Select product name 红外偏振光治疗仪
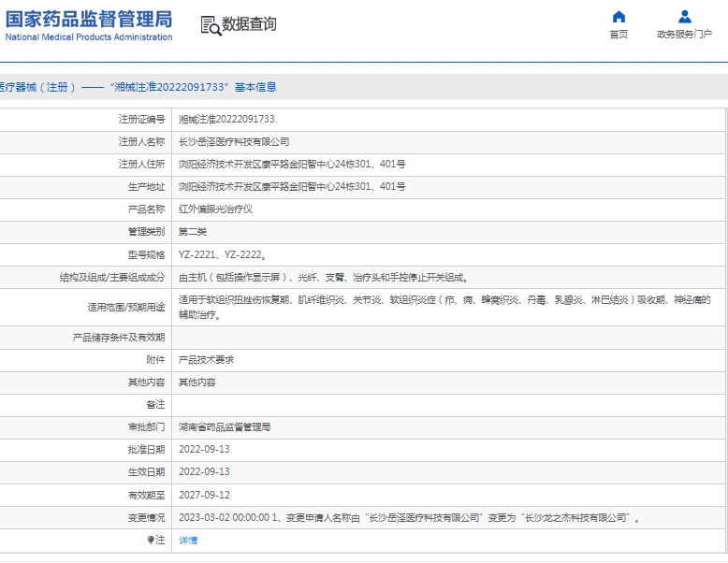Image resolution: width=728 pixels, height=563 pixels. 215,209
